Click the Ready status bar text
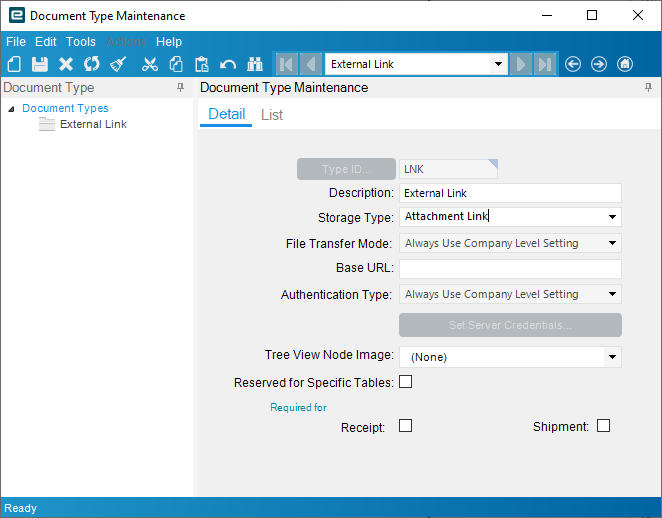Image resolution: width=662 pixels, height=518 pixels. pyautogui.click(x=20, y=508)
